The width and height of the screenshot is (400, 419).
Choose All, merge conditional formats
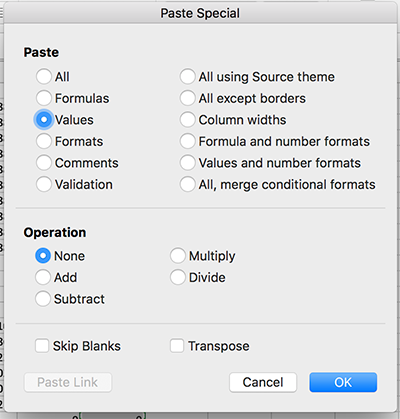coord(187,184)
